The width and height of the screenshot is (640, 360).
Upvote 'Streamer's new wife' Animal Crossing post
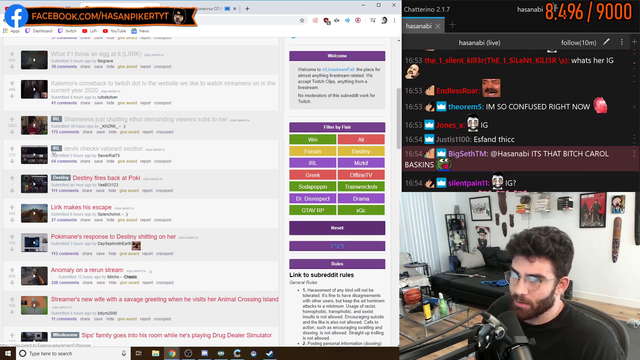(x=12, y=300)
